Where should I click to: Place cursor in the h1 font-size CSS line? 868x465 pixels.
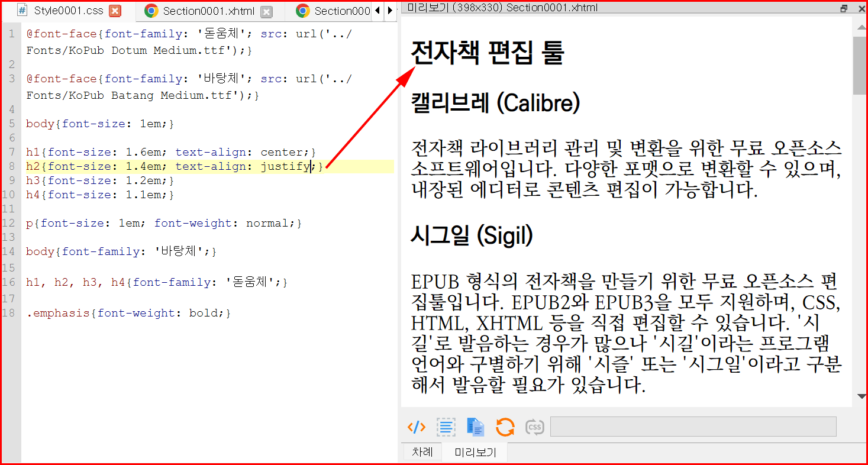[x=172, y=152]
